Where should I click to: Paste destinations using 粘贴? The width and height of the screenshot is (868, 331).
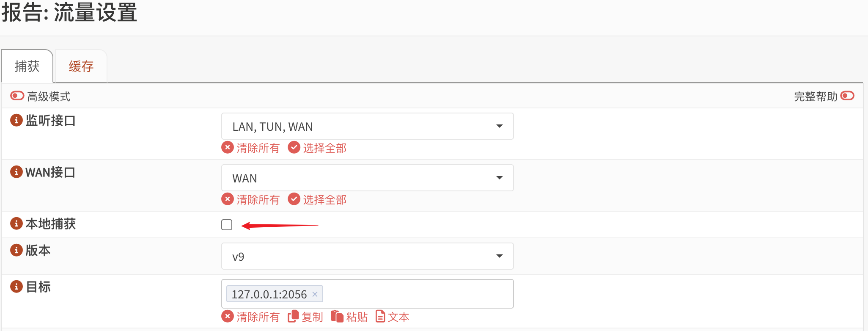pos(349,317)
